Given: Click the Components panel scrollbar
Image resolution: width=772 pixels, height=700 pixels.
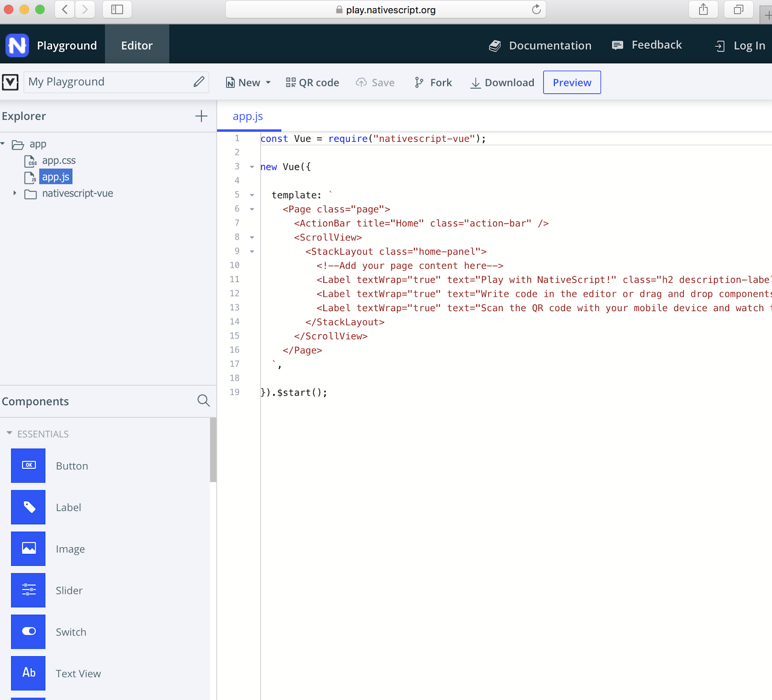Looking at the screenshot, I should click(x=213, y=450).
